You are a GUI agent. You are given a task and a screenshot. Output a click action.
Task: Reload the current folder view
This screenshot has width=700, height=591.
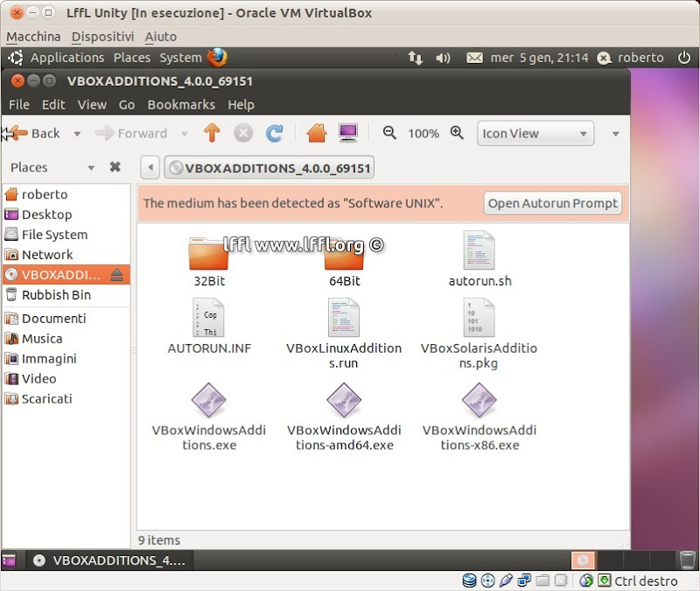click(274, 133)
